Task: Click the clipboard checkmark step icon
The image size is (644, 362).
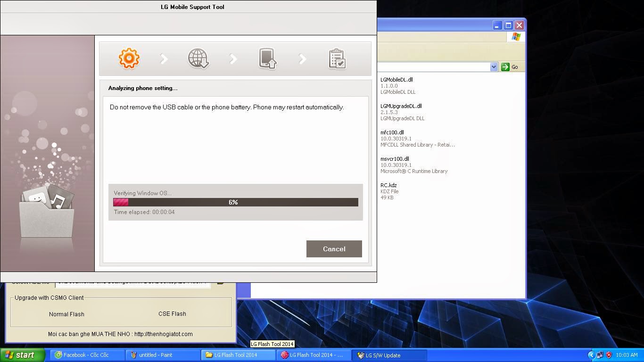Action: (x=337, y=59)
